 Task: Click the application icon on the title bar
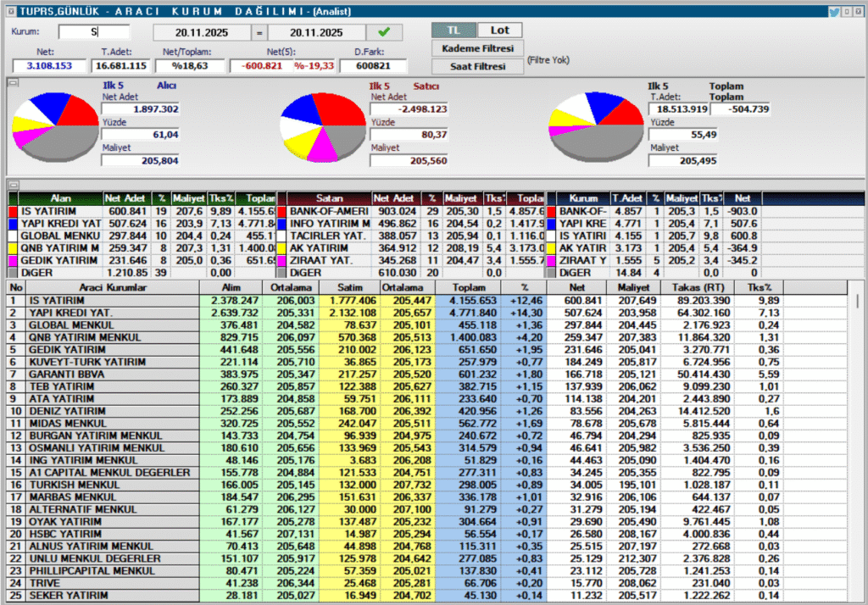pos(10,10)
